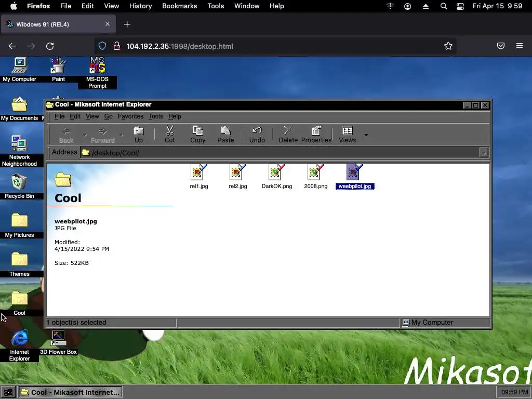Open 3D Flower Box shortcut

coord(58,343)
